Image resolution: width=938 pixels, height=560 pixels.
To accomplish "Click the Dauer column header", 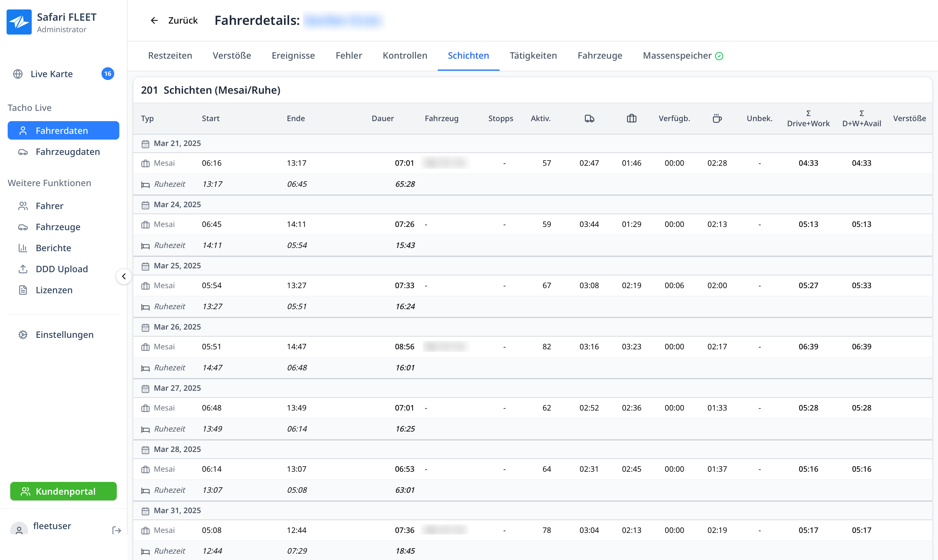I will tap(382, 119).
